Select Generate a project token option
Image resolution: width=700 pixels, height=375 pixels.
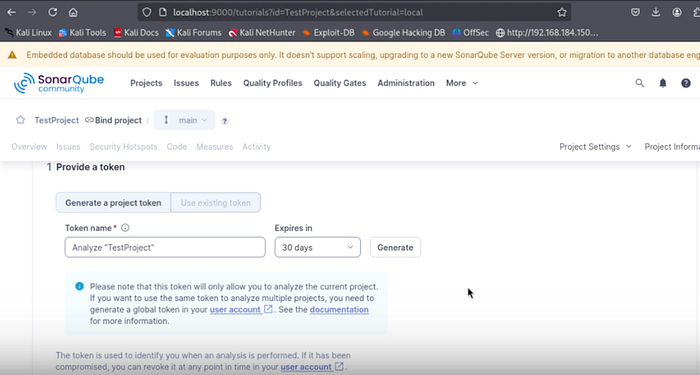113,203
